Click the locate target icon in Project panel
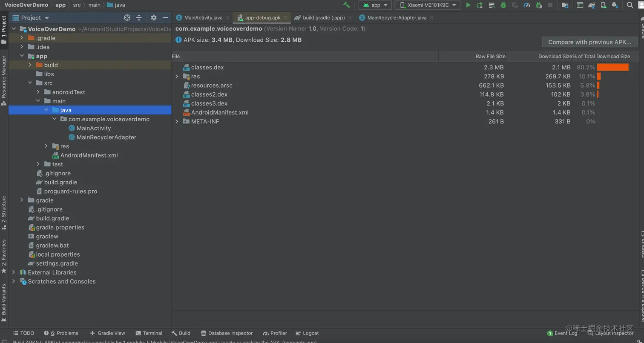This screenshot has height=343, width=644. click(x=127, y=18)
